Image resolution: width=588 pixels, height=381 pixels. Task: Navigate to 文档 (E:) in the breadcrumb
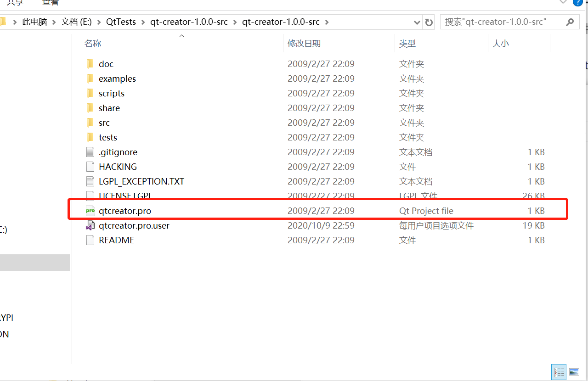coord(76,22)
